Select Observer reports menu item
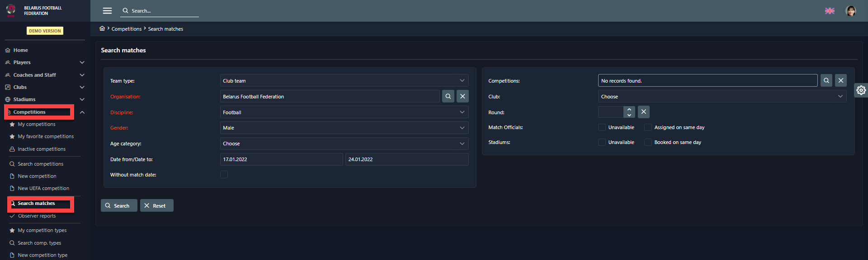The width and height of the screenshot is (868, 260). pos(37,216)
